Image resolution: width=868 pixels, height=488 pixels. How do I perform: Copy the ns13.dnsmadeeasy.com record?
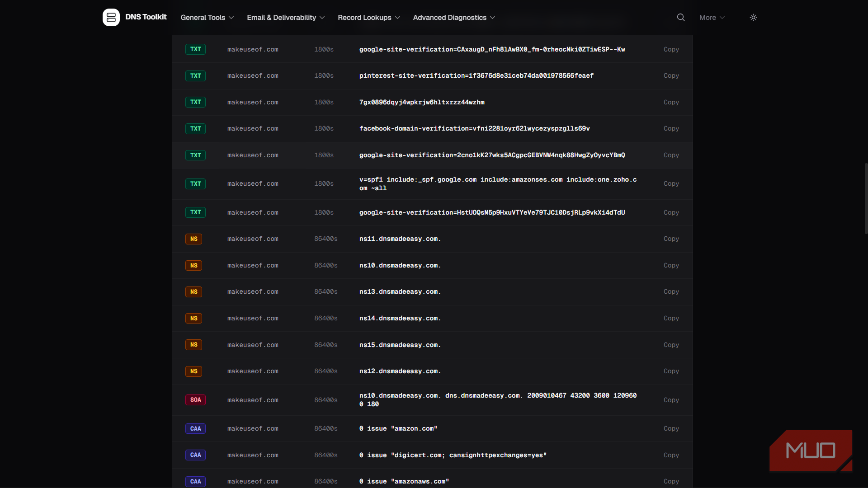coord(671,291)
